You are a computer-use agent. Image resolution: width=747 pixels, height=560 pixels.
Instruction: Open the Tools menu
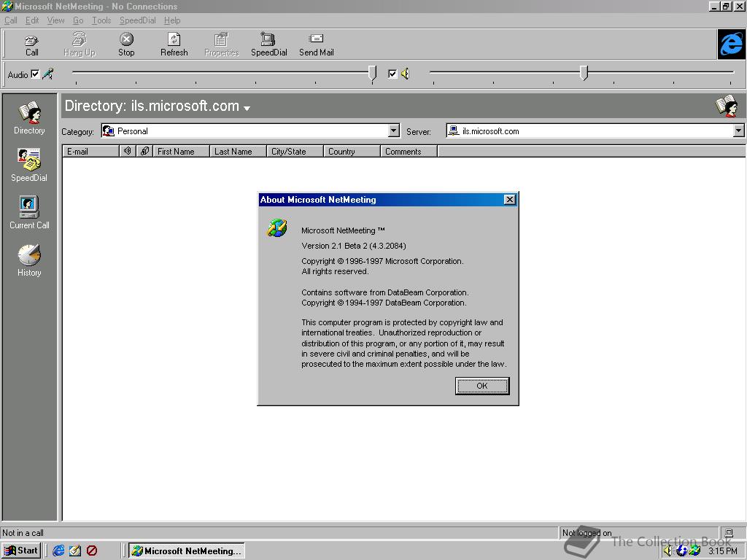pos(101,20)
